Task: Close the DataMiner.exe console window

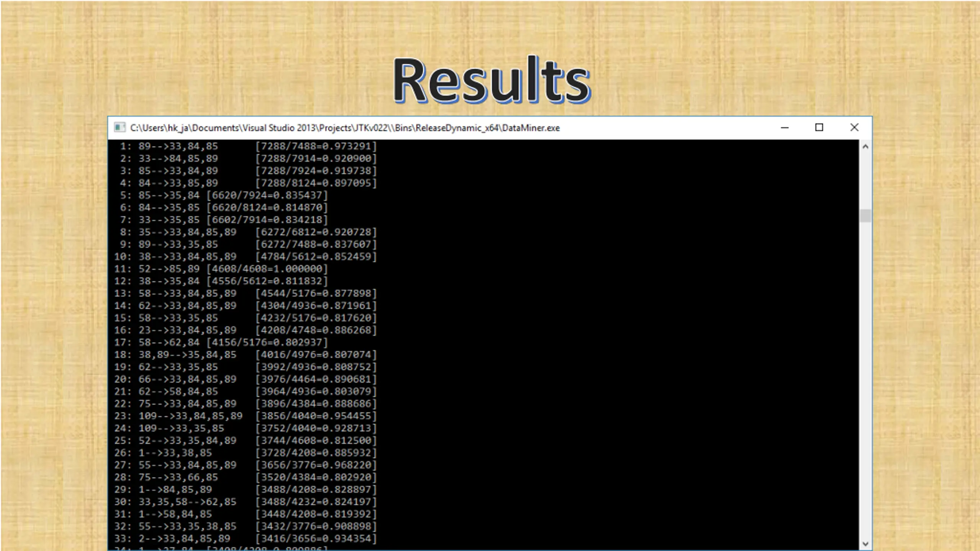Action: pos(854,127)
